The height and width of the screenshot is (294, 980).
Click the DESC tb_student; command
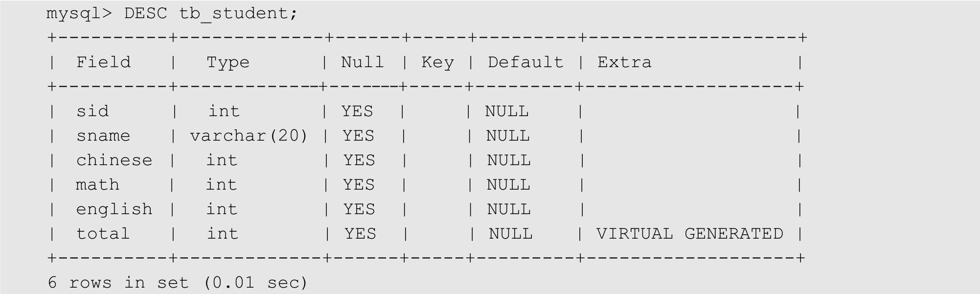pos(210,14)
